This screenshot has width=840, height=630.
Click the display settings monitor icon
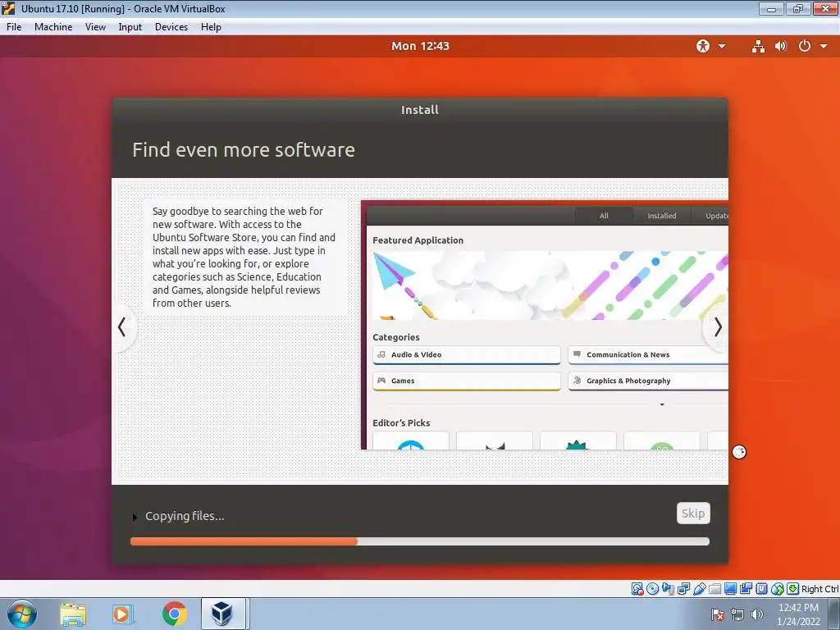[730, 589]
